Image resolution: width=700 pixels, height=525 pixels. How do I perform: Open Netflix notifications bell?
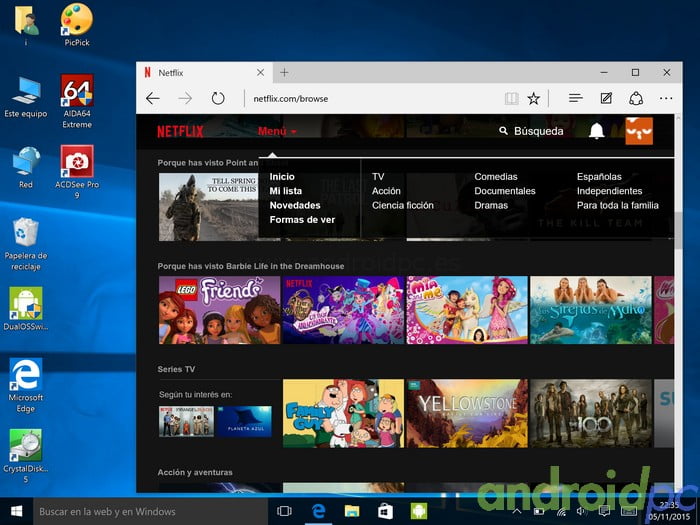[597, 131]
